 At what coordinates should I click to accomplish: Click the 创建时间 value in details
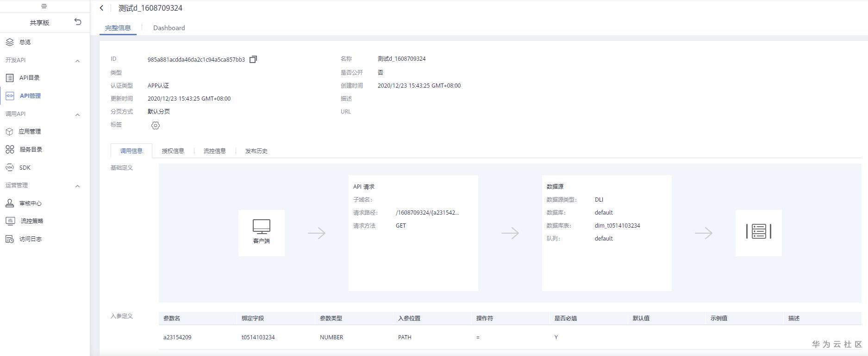[x=419, y=86]
